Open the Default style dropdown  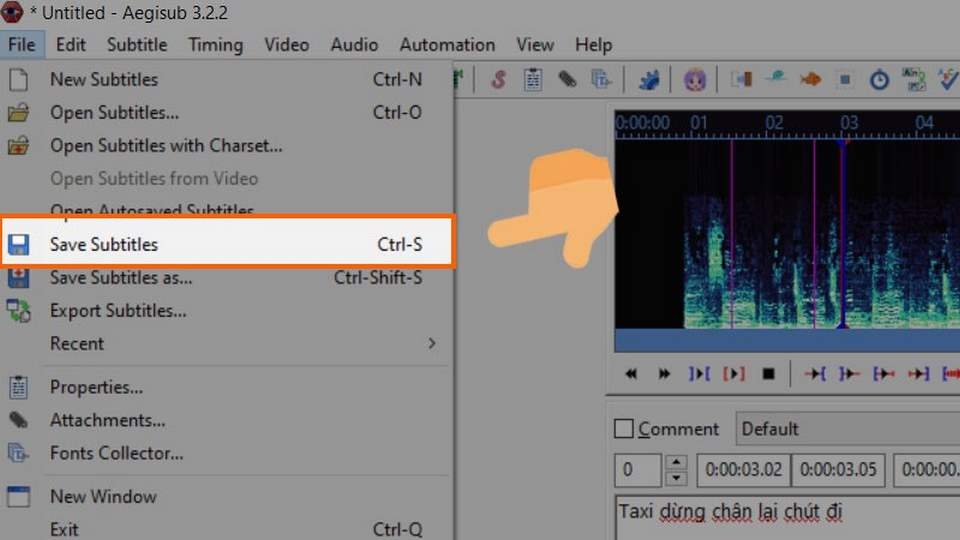pos(848,429)
